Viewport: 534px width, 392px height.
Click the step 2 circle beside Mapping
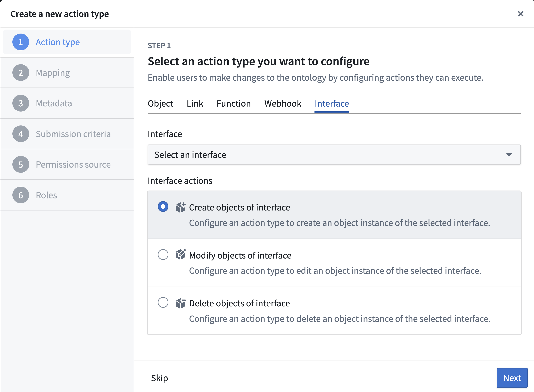click(21, 73)
